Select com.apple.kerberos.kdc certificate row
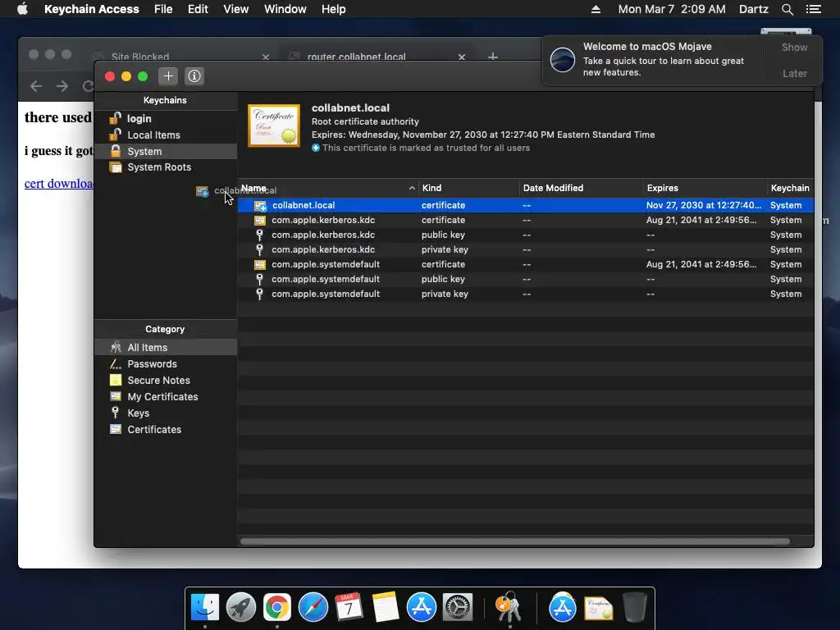Screen dimensions: 840x630 click(x=526, y=220)
